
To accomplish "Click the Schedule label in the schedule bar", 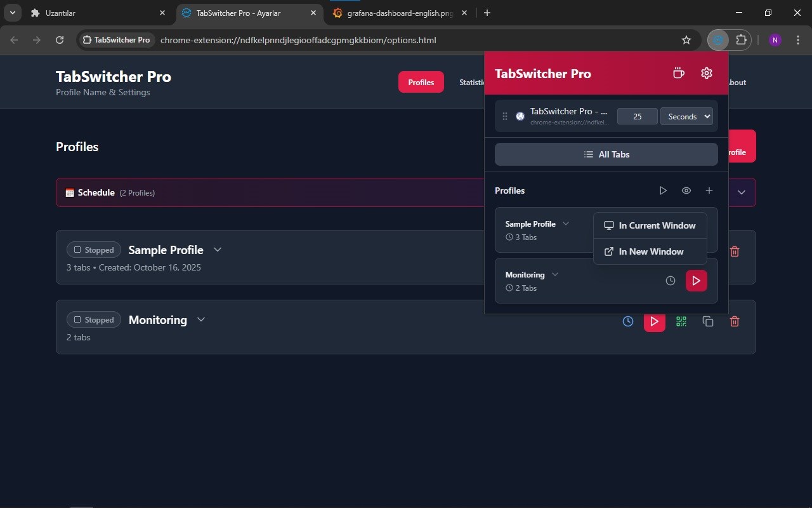I will [x=96, y=192].
